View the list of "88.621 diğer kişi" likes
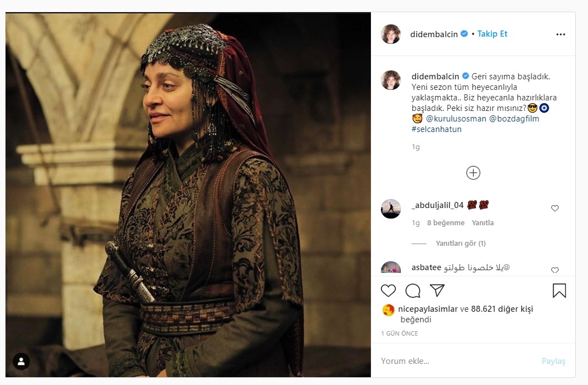The width and height of the screenshot is (588, 385). pyautogui.click(x=502, y=310)
